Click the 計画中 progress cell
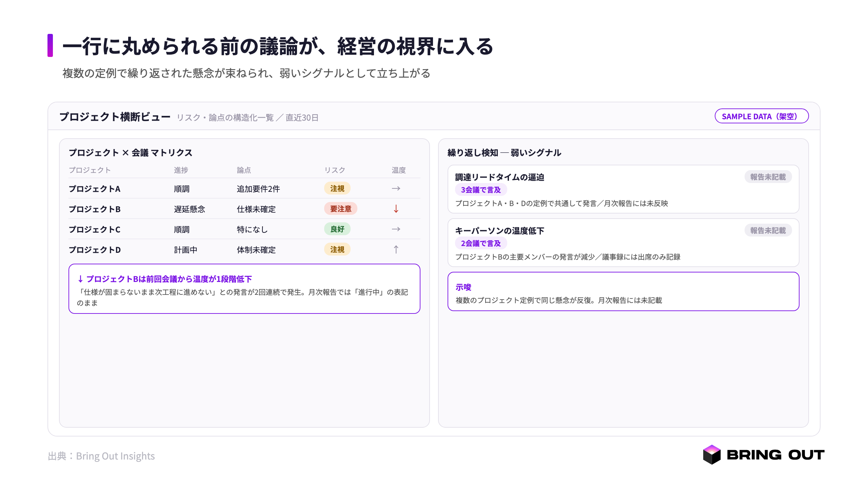868x488 pixels. point(185,250)
